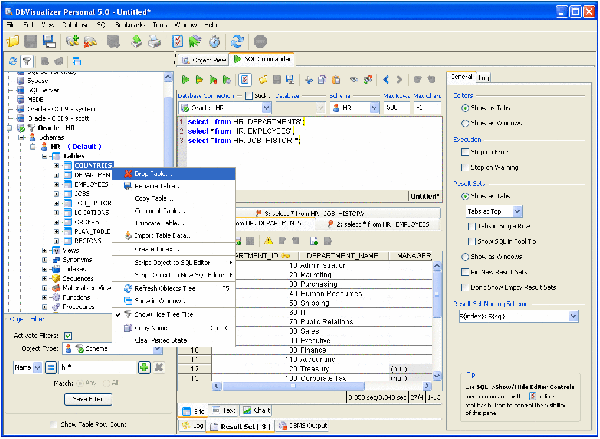Click the filter pattern text field
Screen dimensions: 600x439
97,368
